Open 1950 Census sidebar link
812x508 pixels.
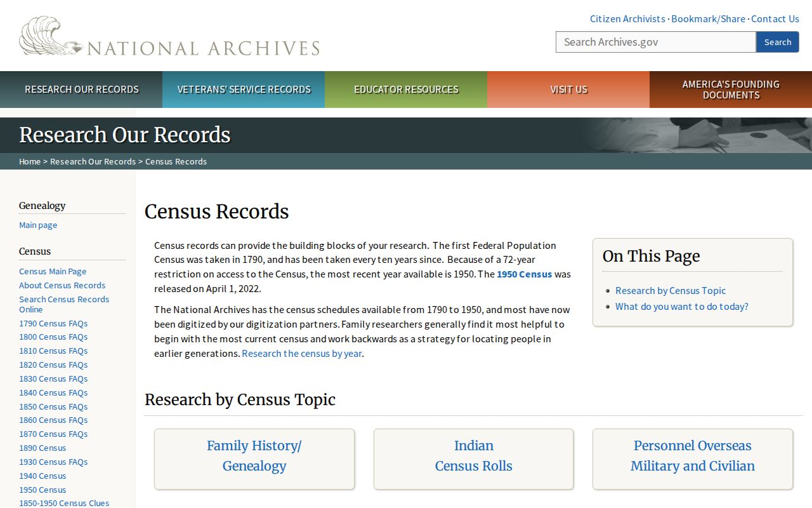tap(43, 490)
